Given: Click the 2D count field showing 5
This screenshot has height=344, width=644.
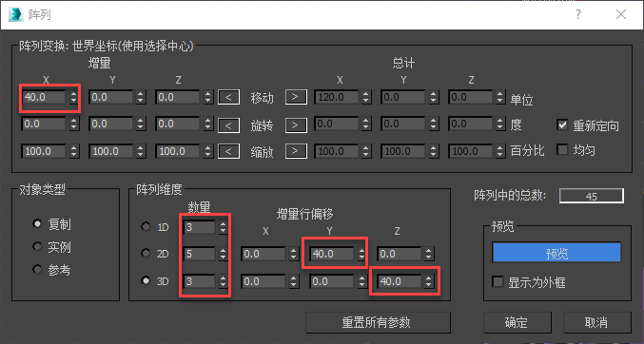Looking at the screenshot, I should click(199, 254).
